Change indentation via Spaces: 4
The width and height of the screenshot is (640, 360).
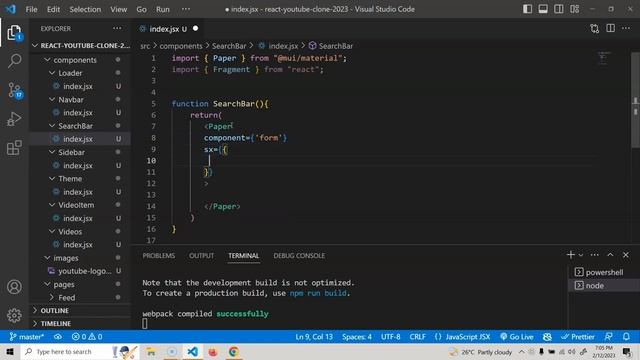357,337
